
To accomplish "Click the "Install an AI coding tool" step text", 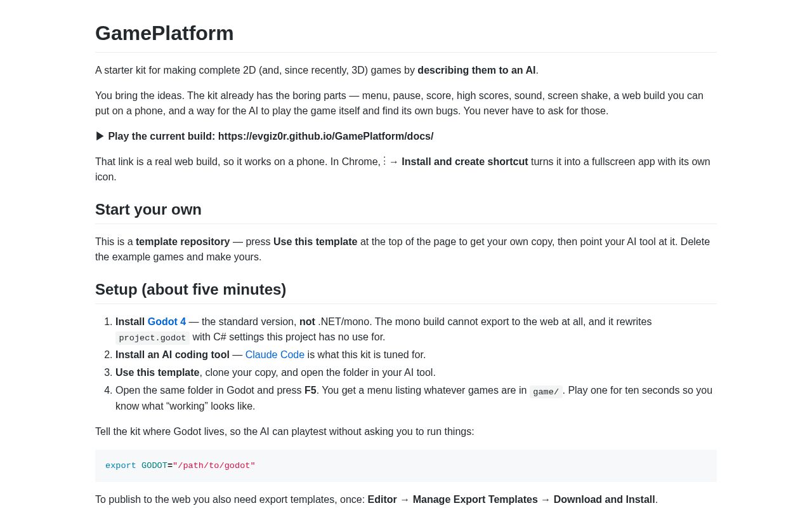I will tap(173, 355).
